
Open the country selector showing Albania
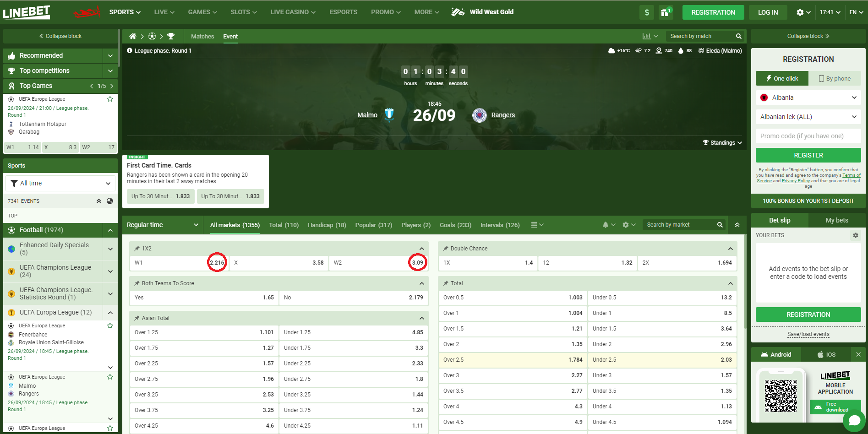808,98
